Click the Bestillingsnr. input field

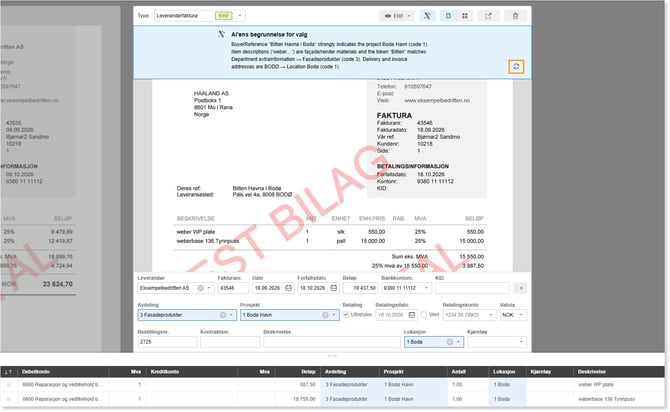pyautogui.click(x=167, y=342)
